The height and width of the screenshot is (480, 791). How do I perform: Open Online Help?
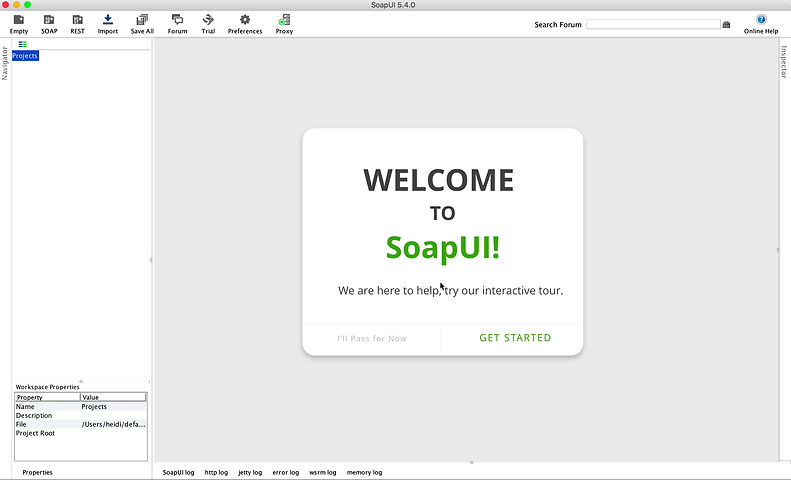[761, 24]
